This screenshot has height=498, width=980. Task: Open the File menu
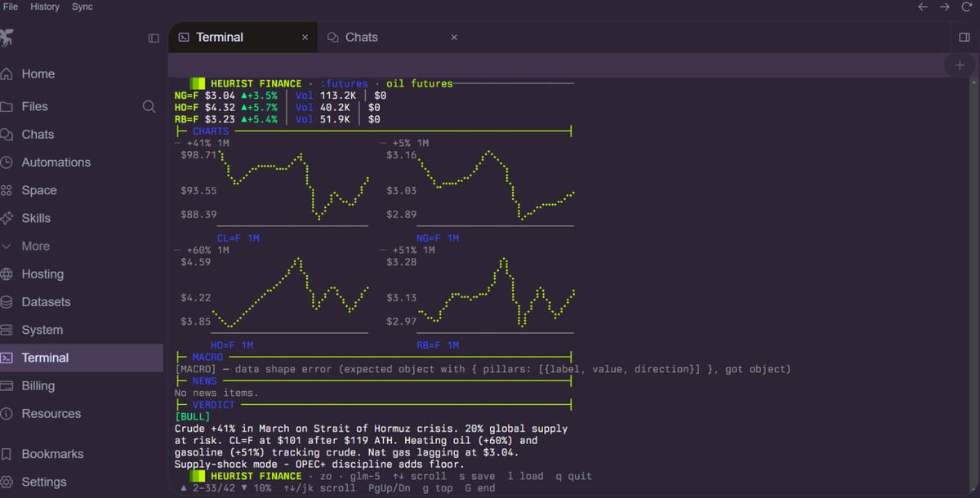(11, 7)
